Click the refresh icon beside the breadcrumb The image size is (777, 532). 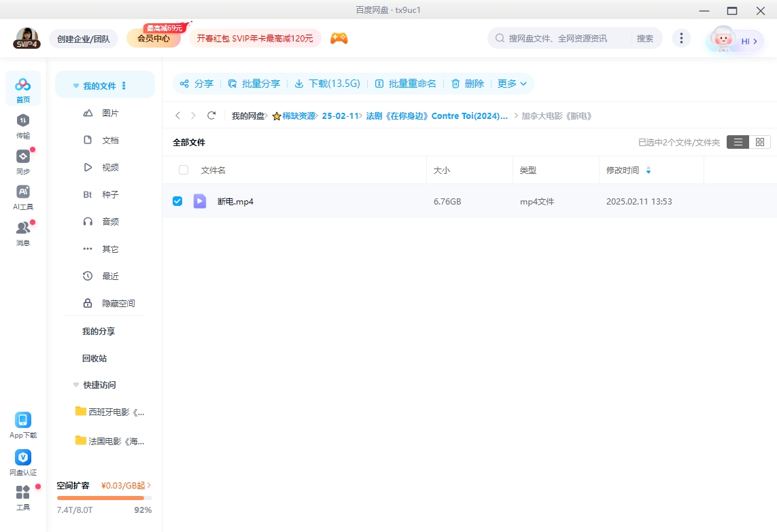coord(211,116)
